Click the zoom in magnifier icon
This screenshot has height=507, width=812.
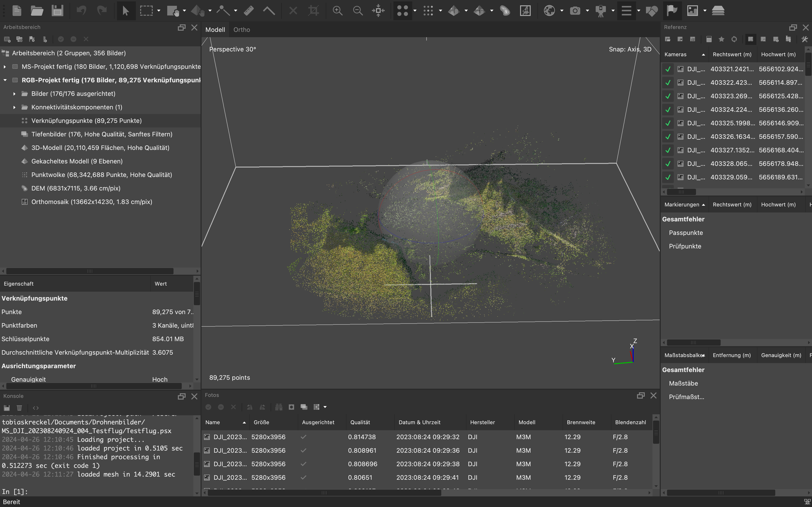337,11
